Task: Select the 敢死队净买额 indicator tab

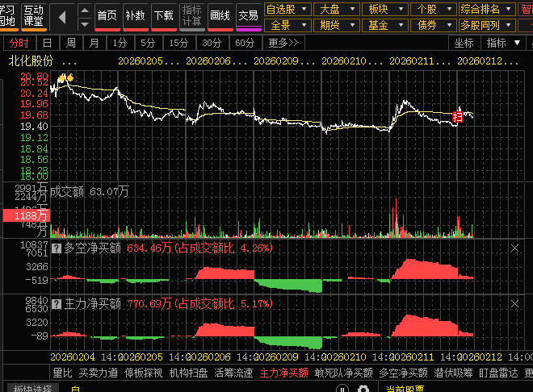Action: pyautogui.click(x=344, y=373)
